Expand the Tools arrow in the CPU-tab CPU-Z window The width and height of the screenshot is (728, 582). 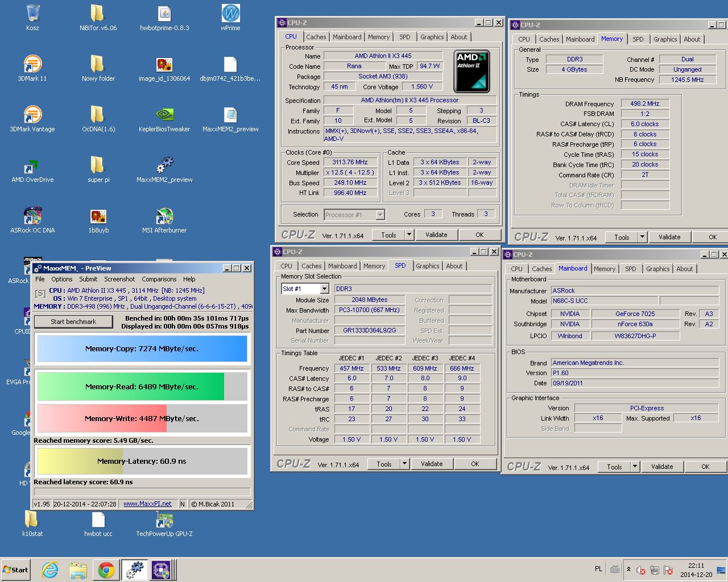pos(409,235)
